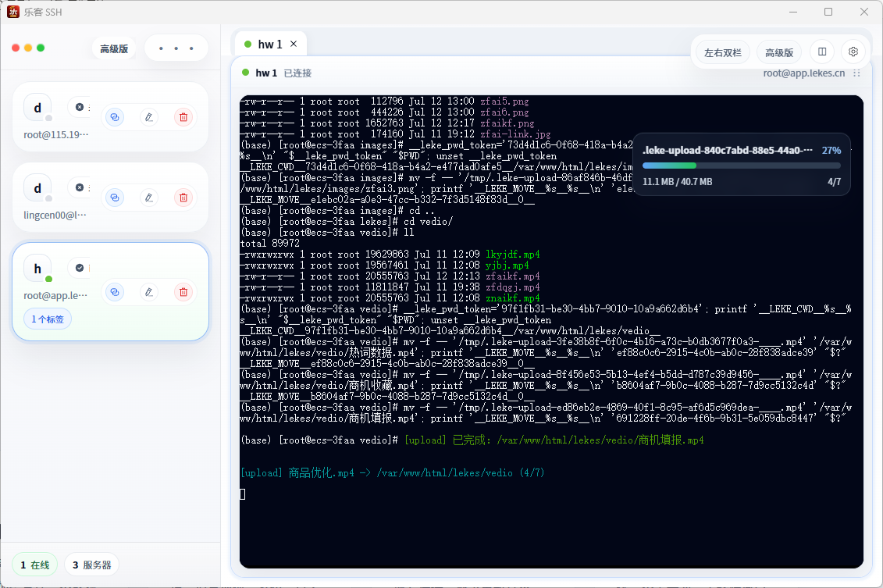Click the '[upload] 商品优化.mp4' progress line
The image size is (883, 588).
[393, 472]
